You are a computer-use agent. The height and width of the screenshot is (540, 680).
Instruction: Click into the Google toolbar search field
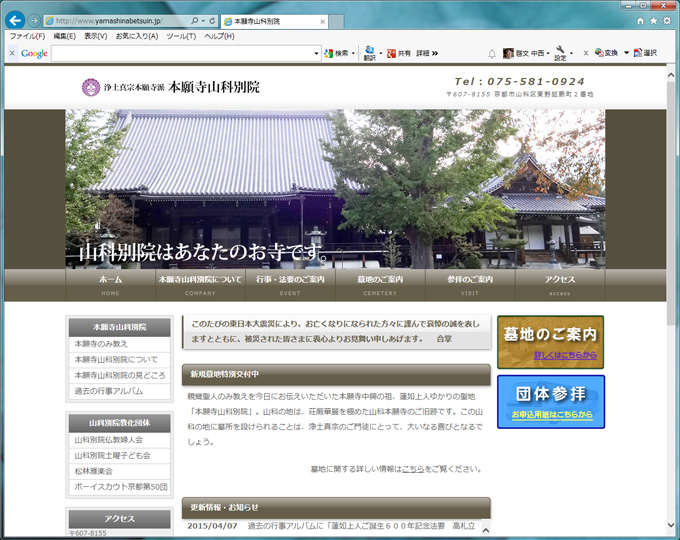pos(182,53)
